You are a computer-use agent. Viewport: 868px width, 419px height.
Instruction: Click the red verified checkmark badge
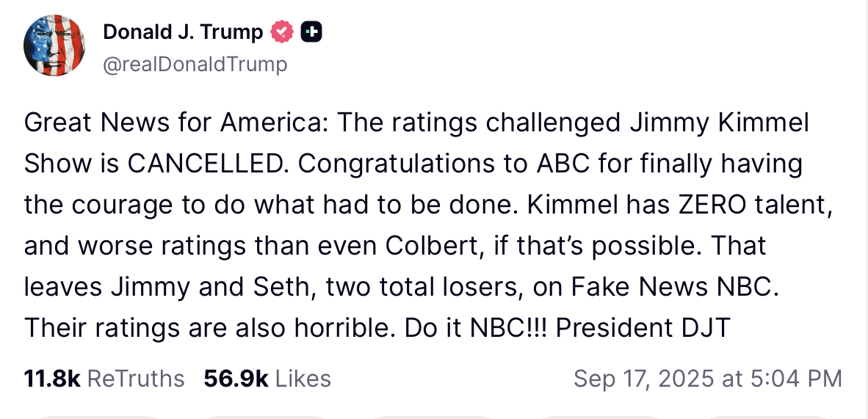click(x=283, y=32)
